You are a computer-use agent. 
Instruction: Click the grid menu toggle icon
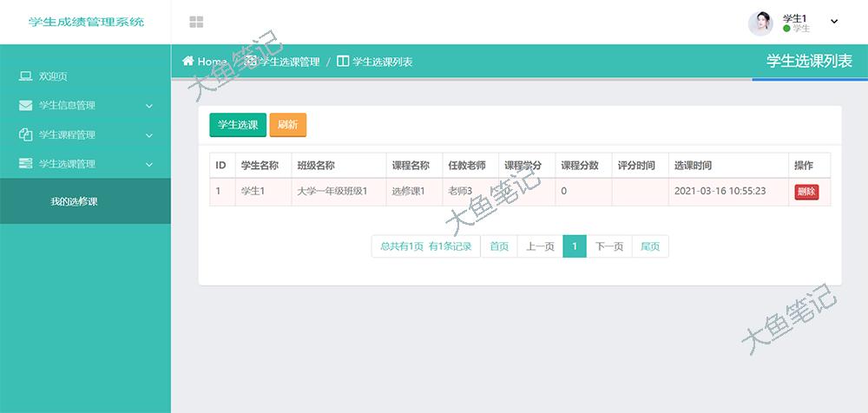pyautogui.click(x=196, y=23)
